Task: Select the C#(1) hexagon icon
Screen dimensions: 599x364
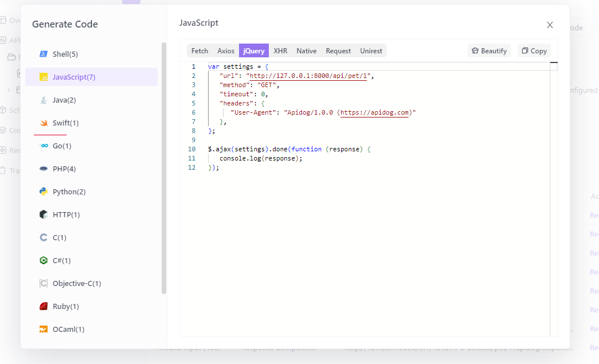Action: 44,260
